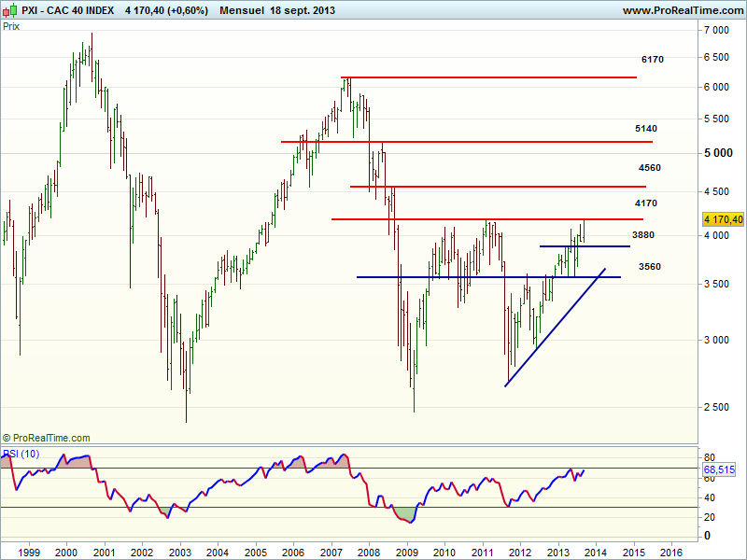Open the www.ProRealTime.com link
747x560 pixels.
(x=682, y=10)
